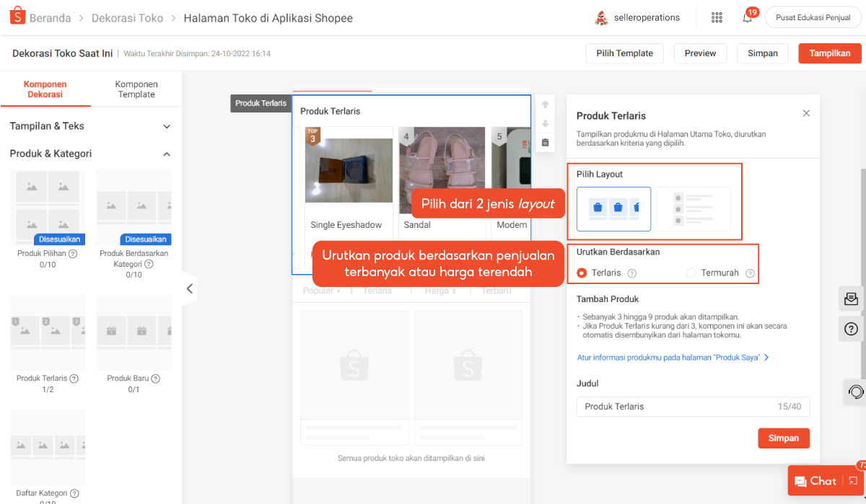The image size is (866, 504).
Task: Switch to Komponen Dekorasi tab
Action: [x=45, y=89]
